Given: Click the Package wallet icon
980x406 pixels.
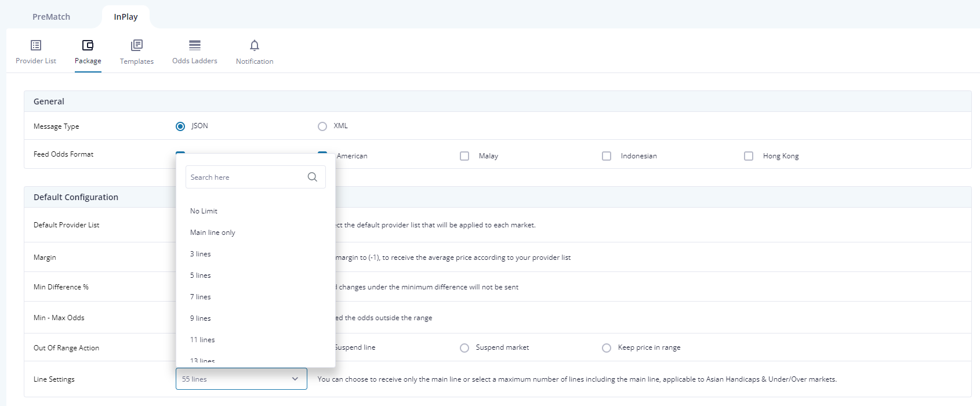Looking at the screenshot, I should coord(88,45).
